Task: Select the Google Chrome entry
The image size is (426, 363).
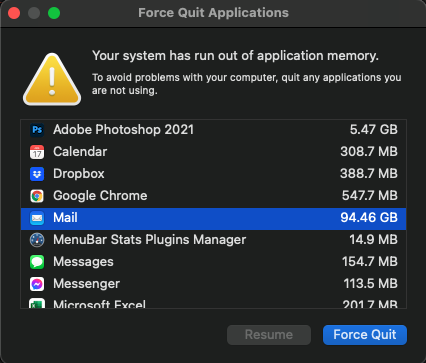Action: [213, 196]
